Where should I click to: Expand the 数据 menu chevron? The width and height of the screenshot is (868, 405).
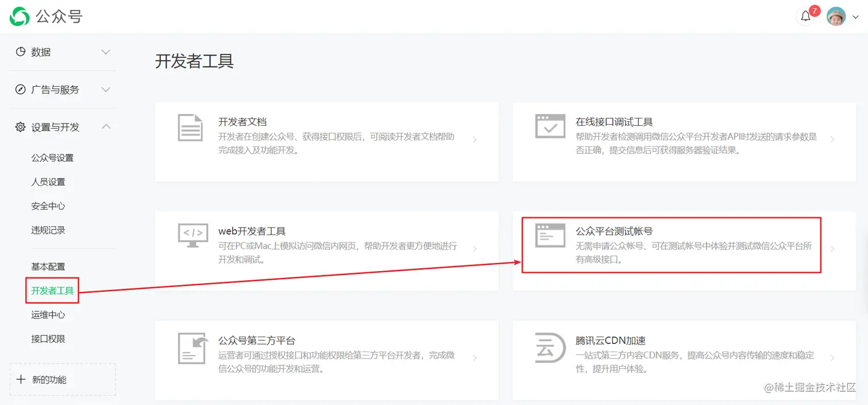coord(106,52)
